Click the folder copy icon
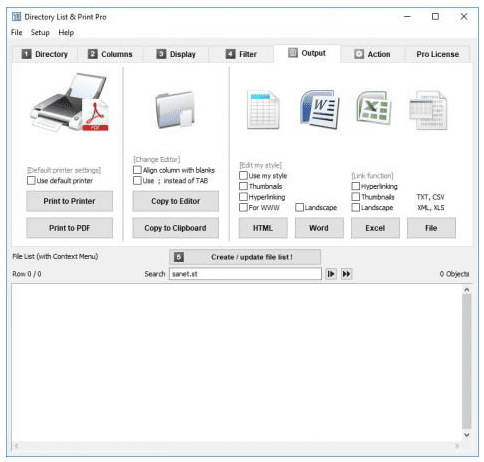 coord(175,109)
